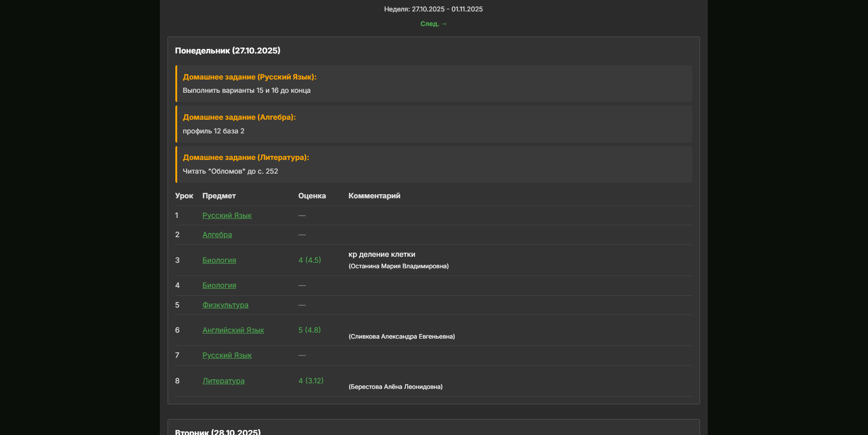
Task: Click the homework text Читать "Обломов" до с. 252
Action: 230,171
